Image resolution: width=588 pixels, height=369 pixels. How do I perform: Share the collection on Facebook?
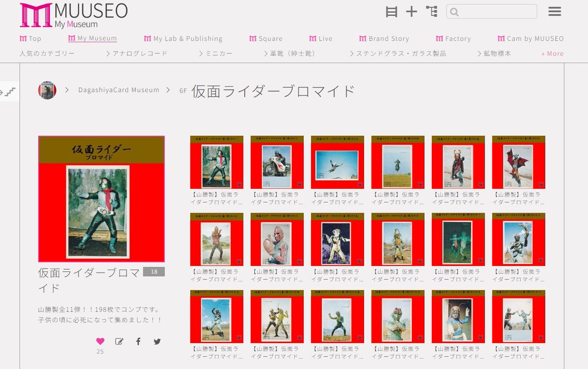coord(138,342)
